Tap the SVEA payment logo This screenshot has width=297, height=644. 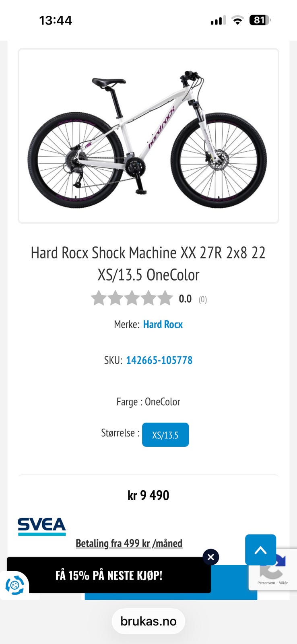[42, 526]
